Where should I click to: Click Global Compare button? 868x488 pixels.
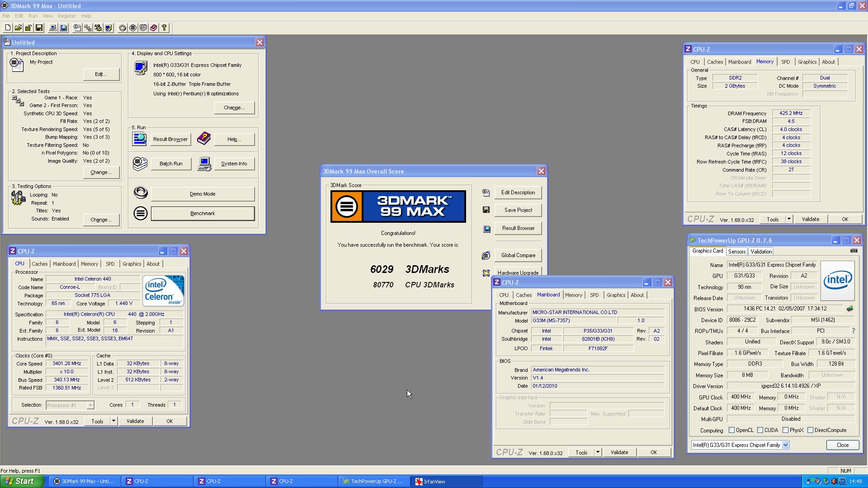pos(518,255)
